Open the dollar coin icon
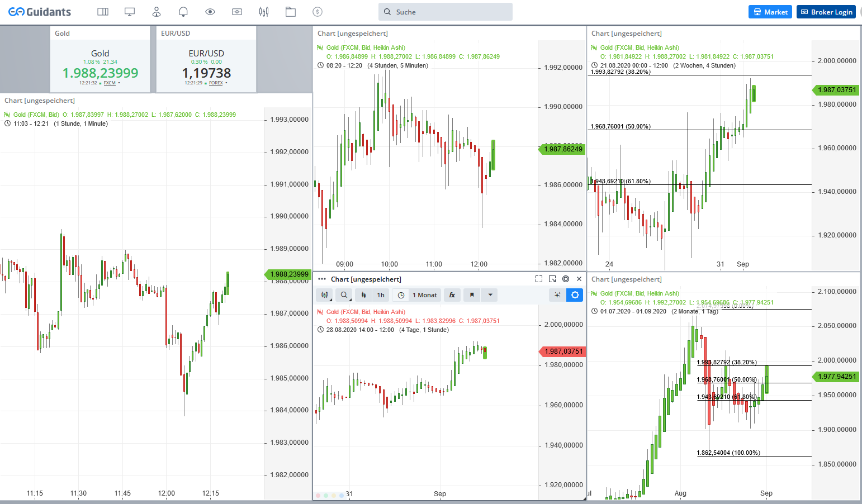 318,12
